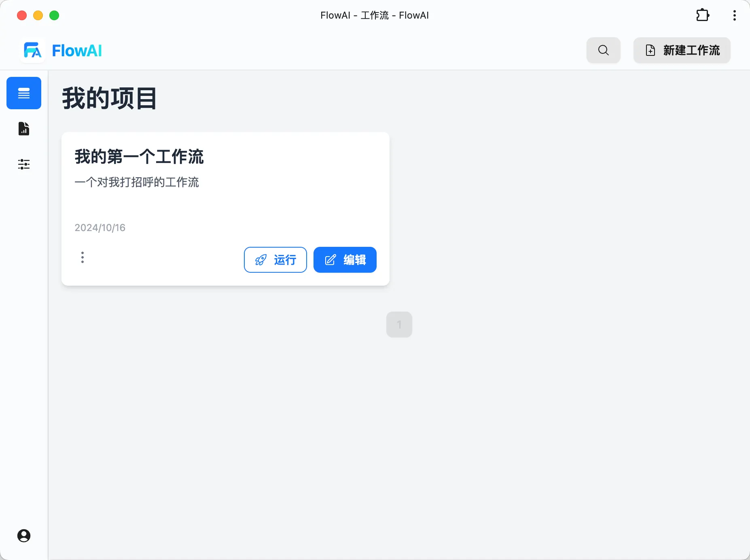Click the FlowAI brand name link
Viewport: 750px width, 560px height.
(x=77, y=51)
